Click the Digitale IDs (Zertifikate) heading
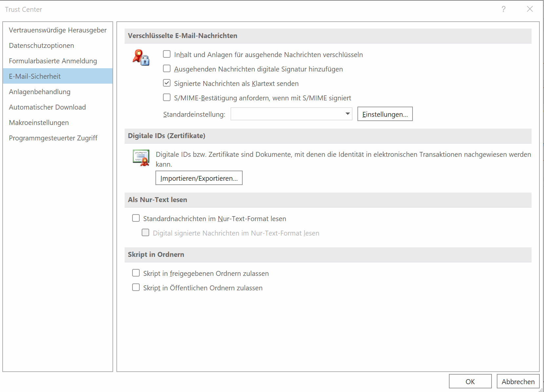Image resolution: width=544 pixels, height=392 pixels. pyautogui.click(x=167, y=136)
